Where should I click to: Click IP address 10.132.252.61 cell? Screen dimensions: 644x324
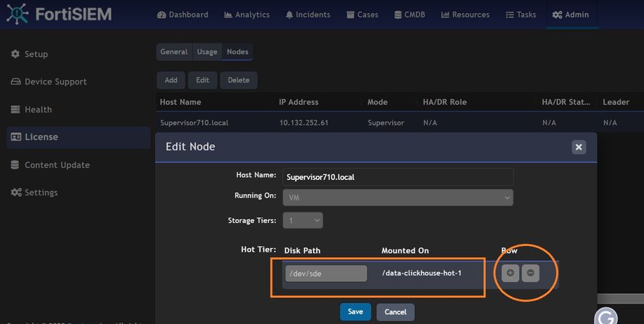[x=304, y=122]
